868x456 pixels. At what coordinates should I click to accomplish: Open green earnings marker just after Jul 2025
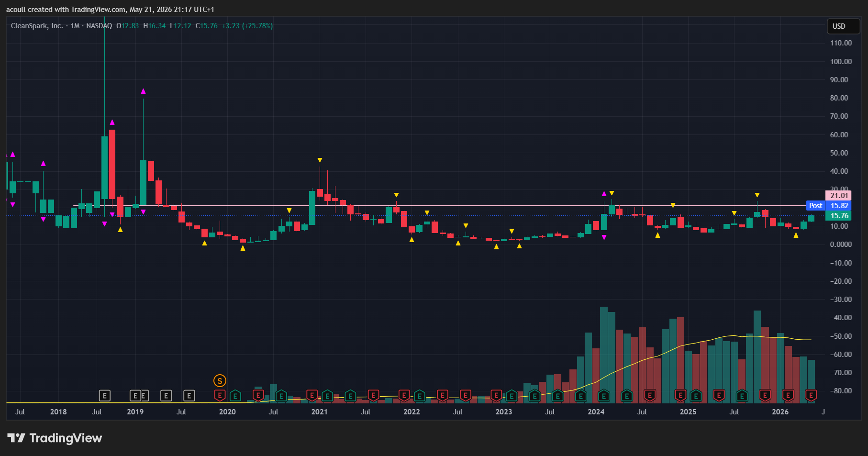point(742,396)
